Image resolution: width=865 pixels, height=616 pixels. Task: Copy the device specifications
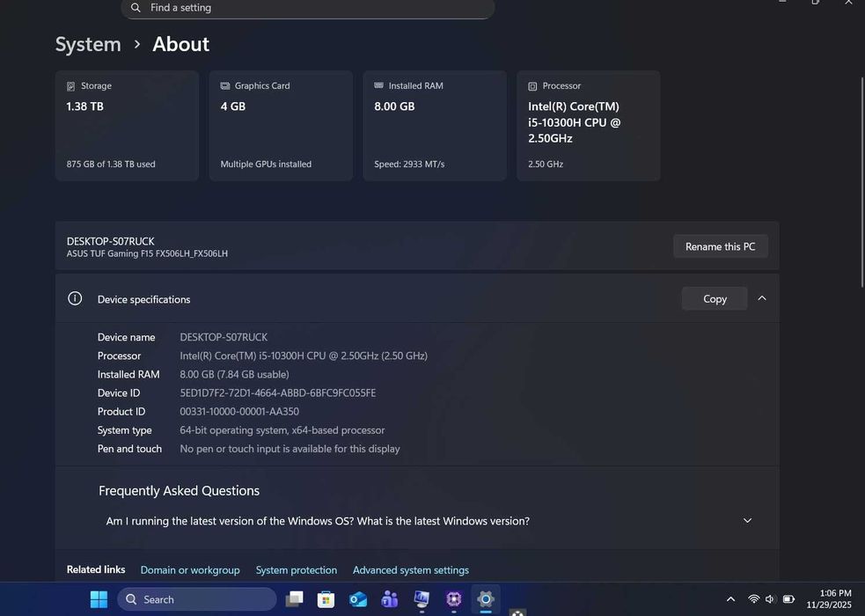coord(715,298)
